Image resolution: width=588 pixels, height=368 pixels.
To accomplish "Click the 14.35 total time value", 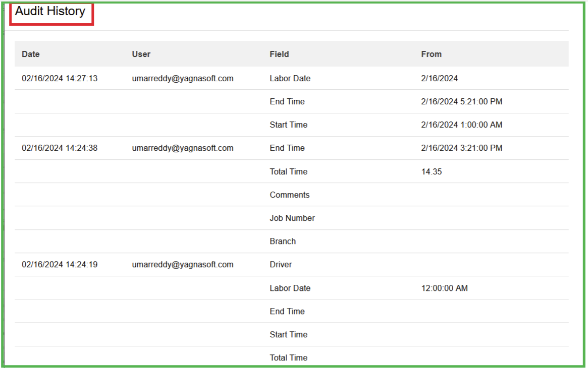I will coord(431,171).
